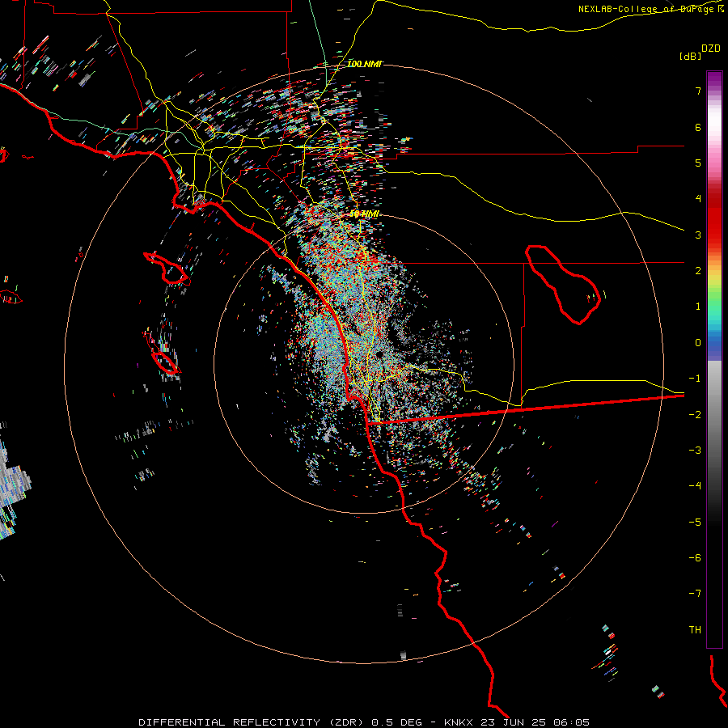Click the radar site black dot marker

click(x=379, y=355)
